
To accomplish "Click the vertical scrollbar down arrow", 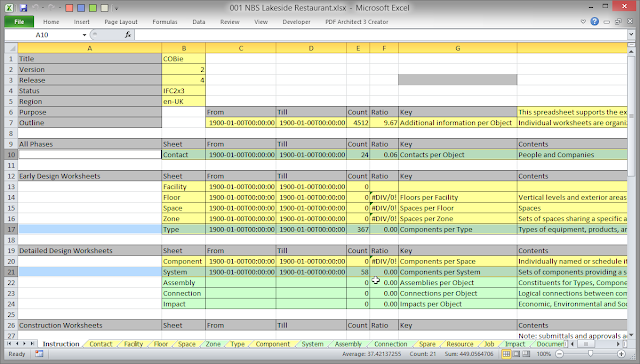I will click(631, 335).
